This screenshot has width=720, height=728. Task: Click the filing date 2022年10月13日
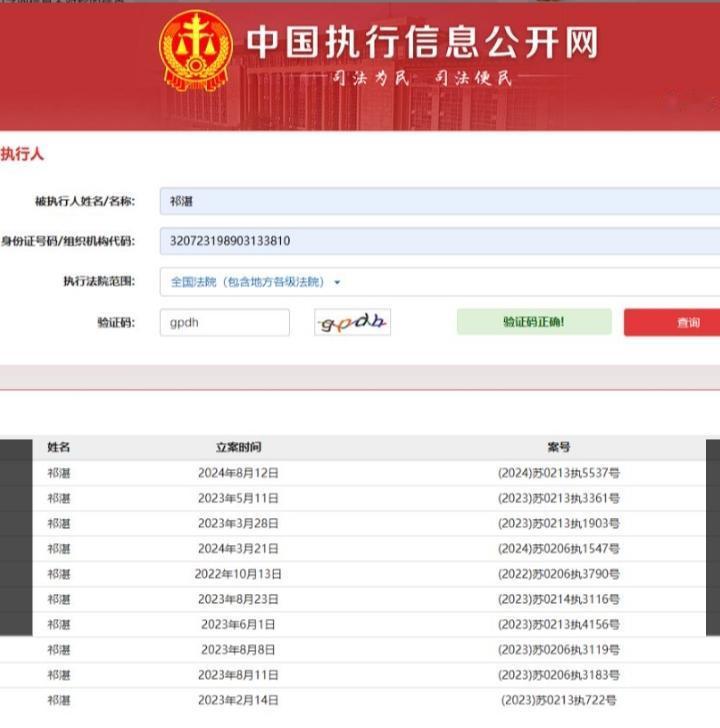[238, 574]
